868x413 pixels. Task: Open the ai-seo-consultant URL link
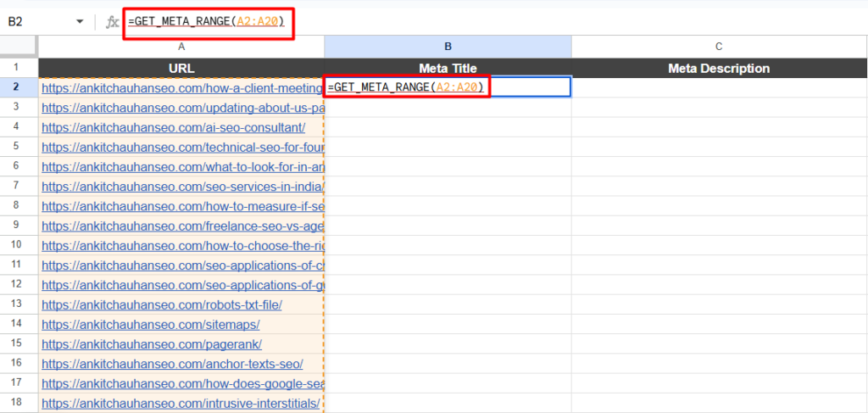click(173, 127)
